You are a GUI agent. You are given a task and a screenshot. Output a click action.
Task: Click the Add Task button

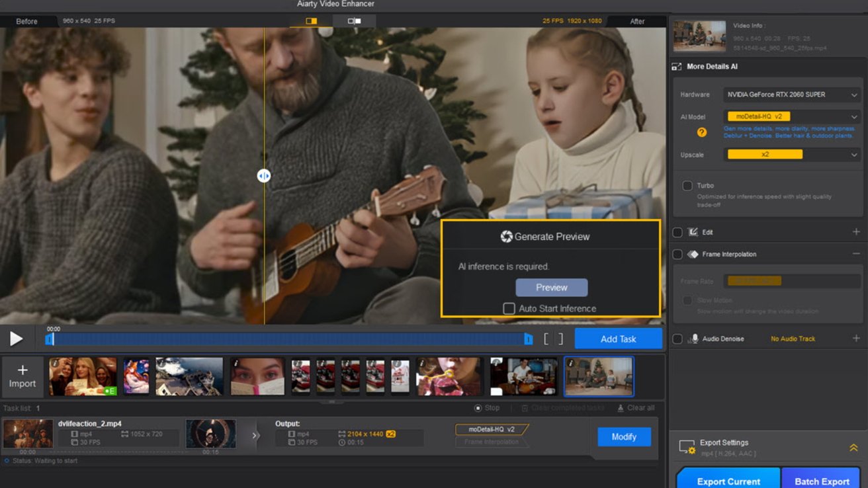618,339
